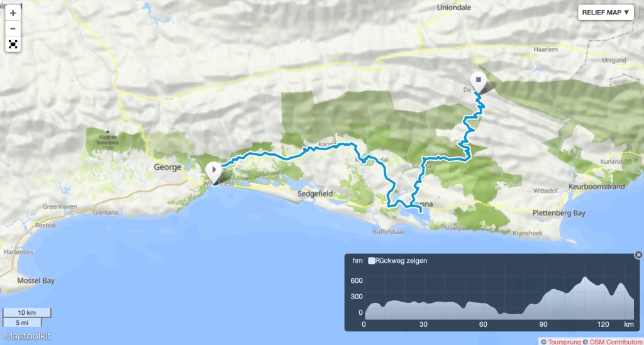Image resolution: width=644 pixels, height=345 pixels.
Task: Click the Sedgefield town label
Action: point(314,195)
